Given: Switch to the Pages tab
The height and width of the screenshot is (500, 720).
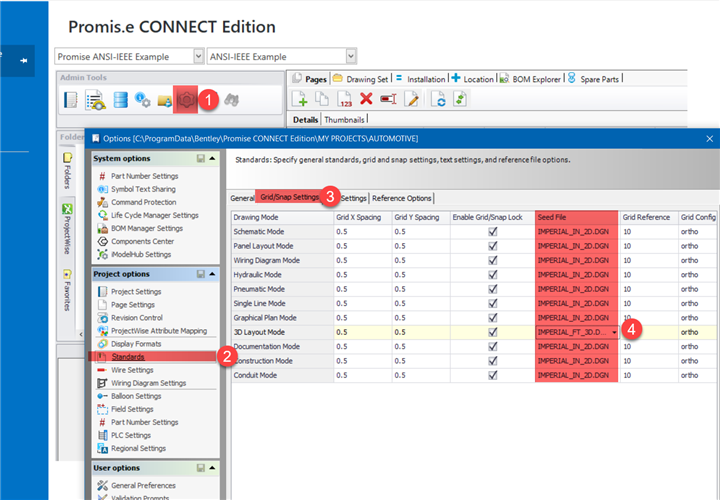Looking at the screenshot, I should pos(310,79).
